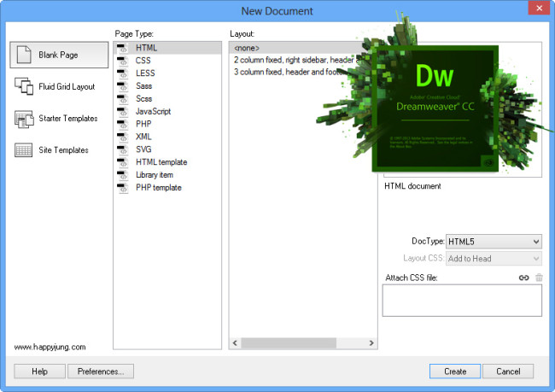The width and height of the screenshot is (555, 392).
Task: Open the Site Templates category
Action: (x=59, y=149)
